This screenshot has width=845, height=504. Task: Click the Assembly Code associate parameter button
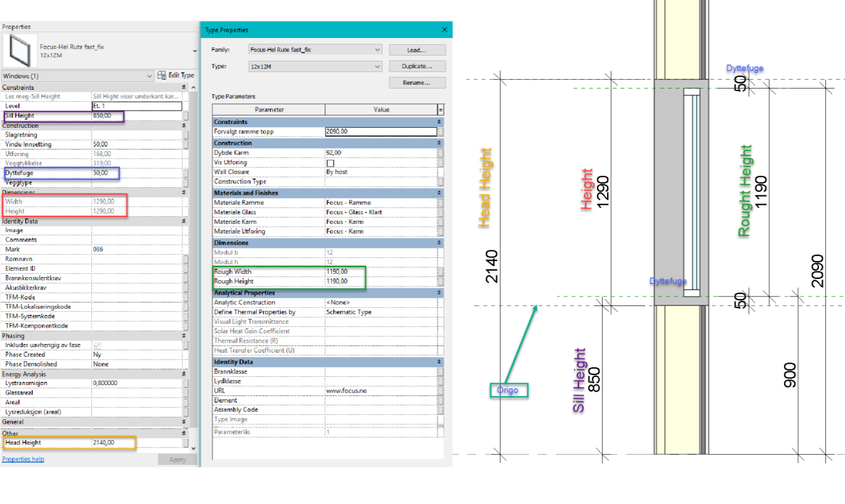[x=441, y=410]
